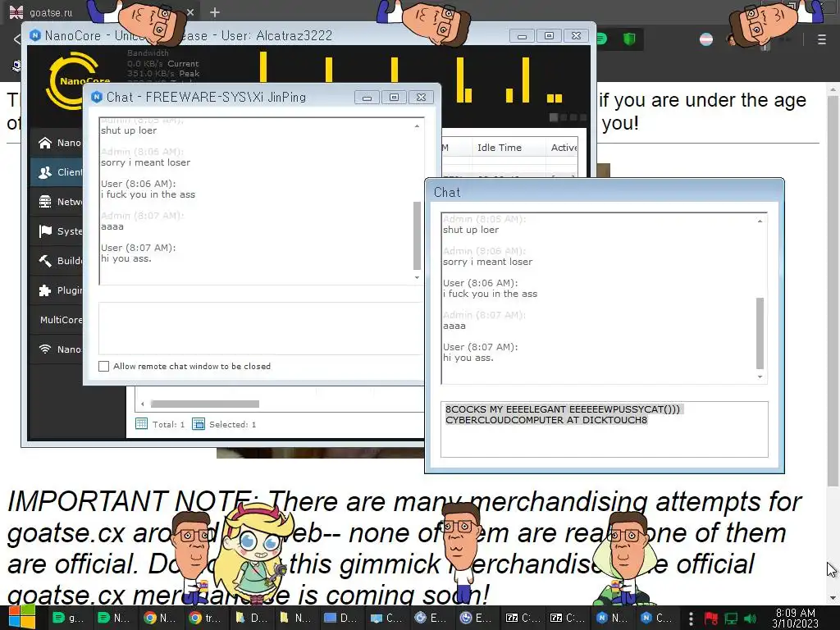
Task: Show hidden tray icons via dots button
Action: (691, 619)
